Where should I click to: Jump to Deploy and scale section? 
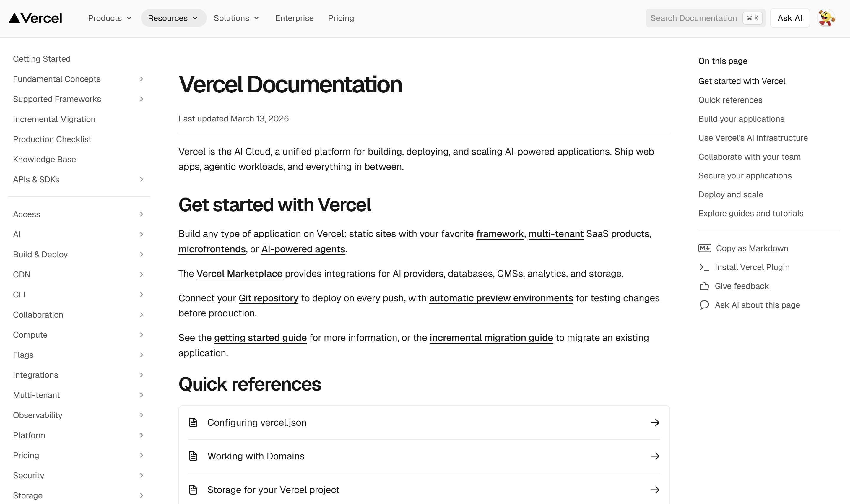point(730,195)
